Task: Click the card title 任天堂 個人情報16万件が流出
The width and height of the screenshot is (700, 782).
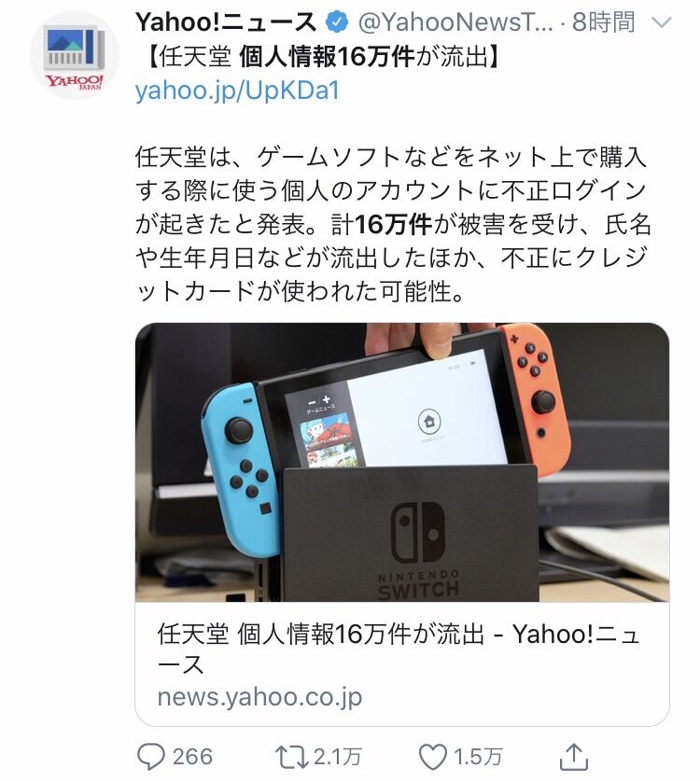Action: (x=320, y=635)
